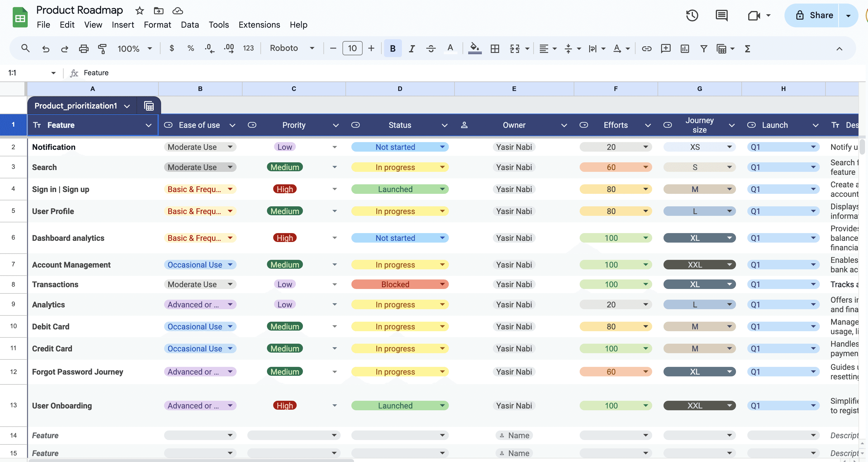The height and width of the screenshot is (462, 868).
Task: Click the text color A icon
Action: 450,48
